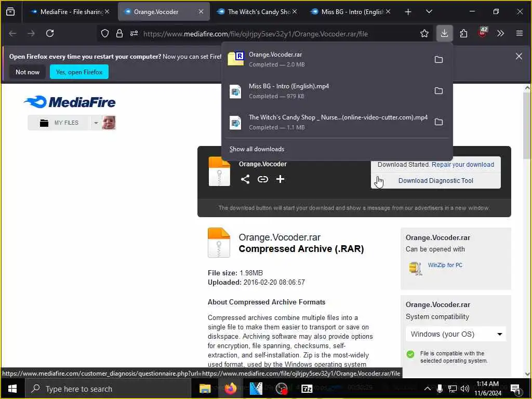Copy link for Orange.Vocoder file
The height and width of the screenshot is (399, 532).
tap(262, 179)
